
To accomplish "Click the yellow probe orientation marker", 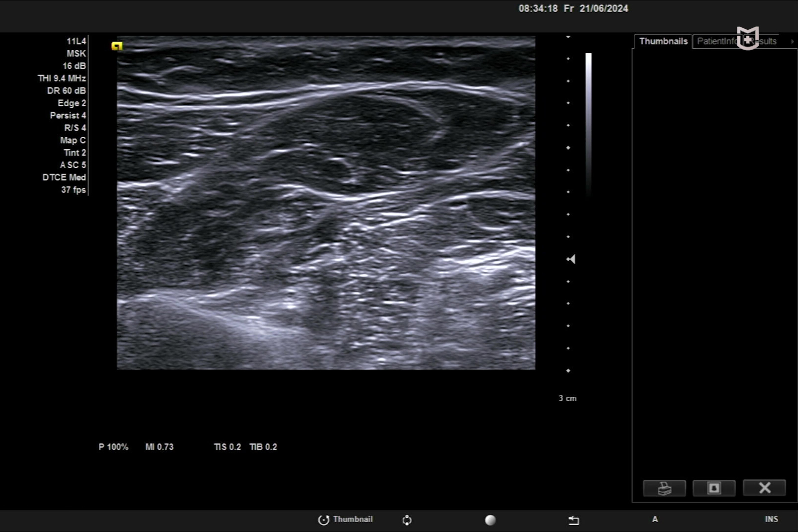I will coord(117,46).
